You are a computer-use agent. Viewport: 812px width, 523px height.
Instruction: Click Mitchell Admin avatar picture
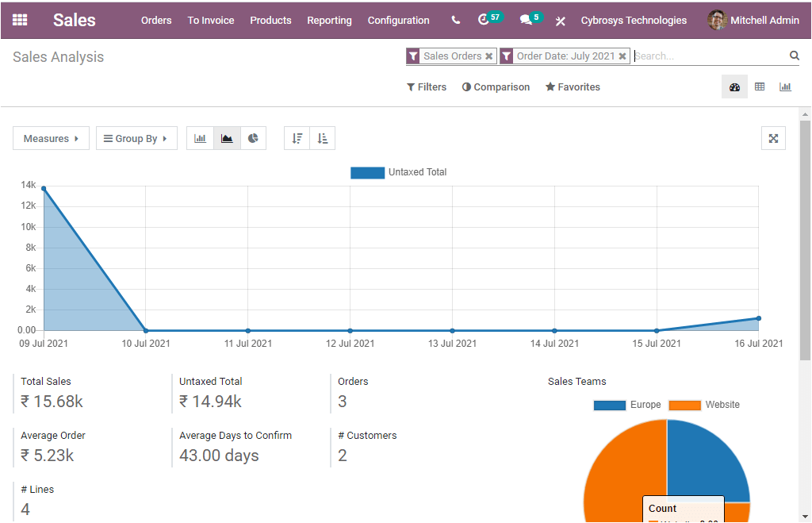coord(717,20)
